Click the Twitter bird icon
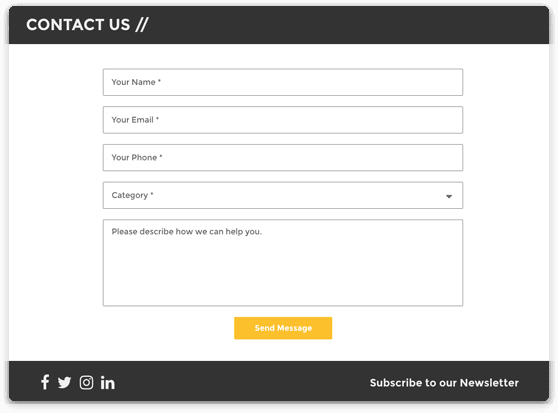 [x=64, y=382]
